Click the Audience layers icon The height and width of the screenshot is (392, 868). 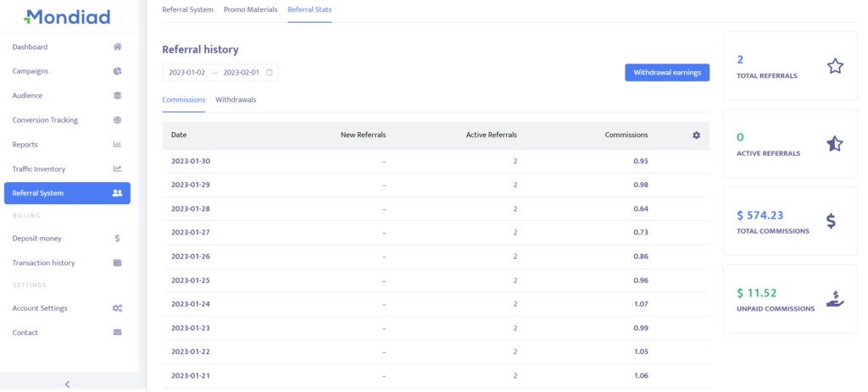pyautogui.click(x=118, y=96)
